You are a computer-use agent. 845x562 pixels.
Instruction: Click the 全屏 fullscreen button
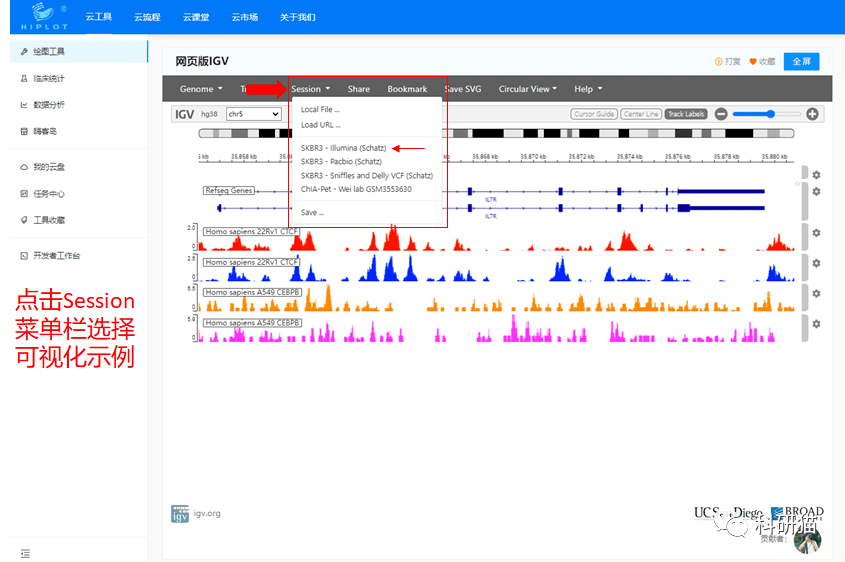click(801, 62)
